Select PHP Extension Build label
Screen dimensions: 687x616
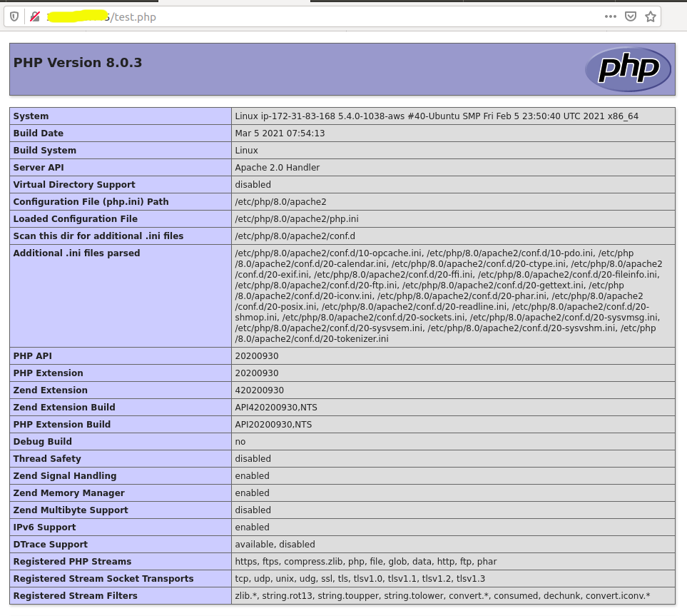62,425
